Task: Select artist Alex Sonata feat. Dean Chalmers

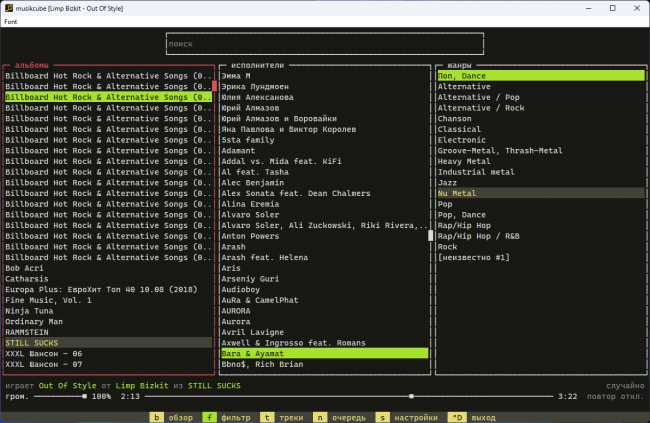Action: tap(325, 193)
